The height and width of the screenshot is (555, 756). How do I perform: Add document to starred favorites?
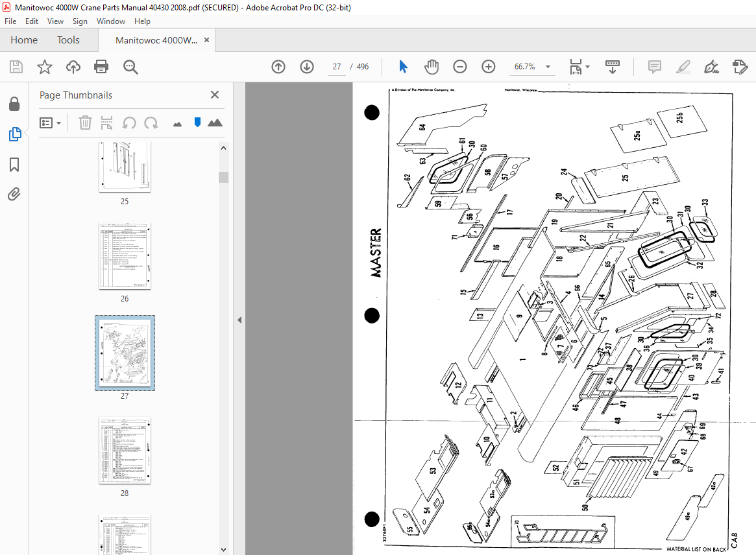(x=44, y=67)
